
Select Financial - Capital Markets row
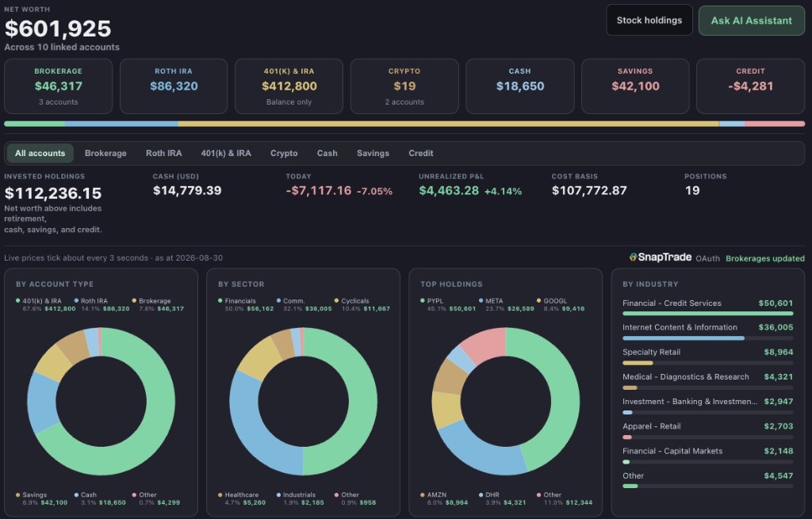[707, 456]
